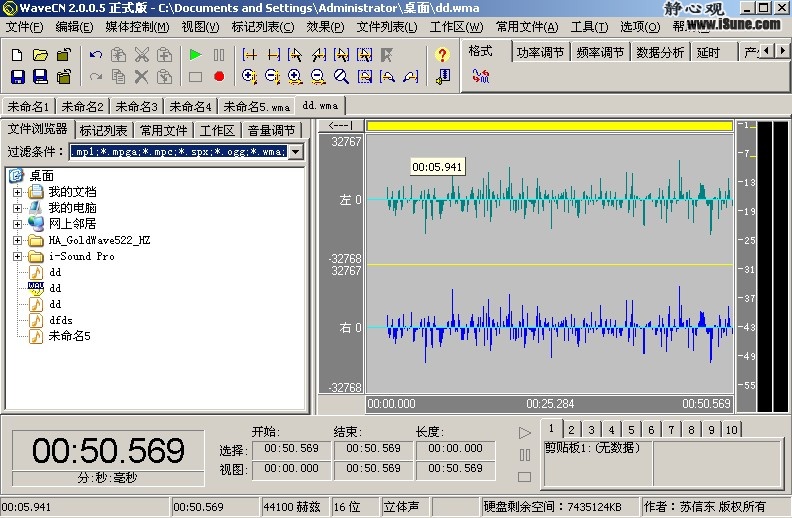Open the 效果(P) menu

pos(325,26)
